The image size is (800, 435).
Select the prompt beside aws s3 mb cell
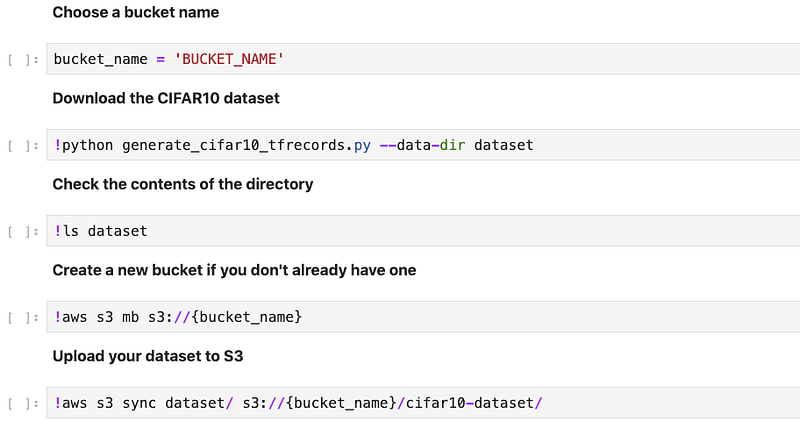click(23, 318)
